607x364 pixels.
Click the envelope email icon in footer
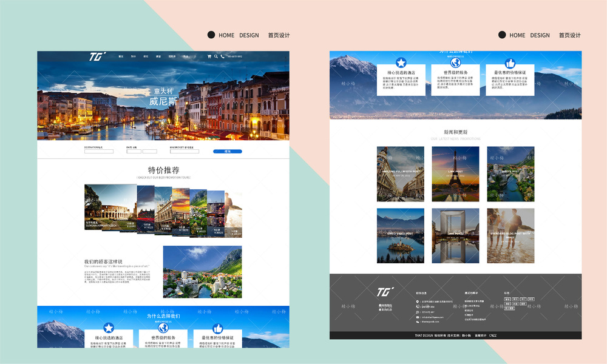pos(418,317)
